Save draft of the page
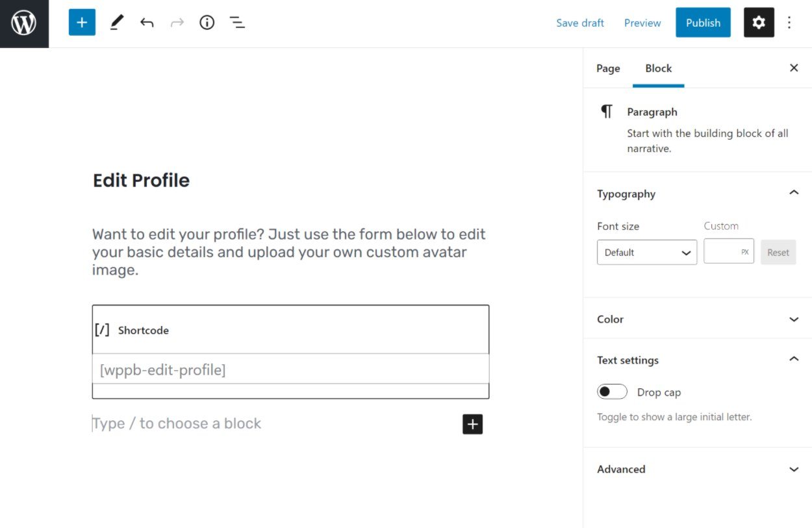This screenshot has height=528, width=812. point(580,23)
